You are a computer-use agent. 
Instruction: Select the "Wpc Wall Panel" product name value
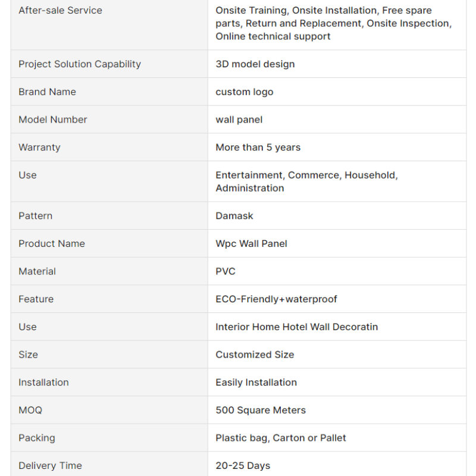tap(251, 243)
